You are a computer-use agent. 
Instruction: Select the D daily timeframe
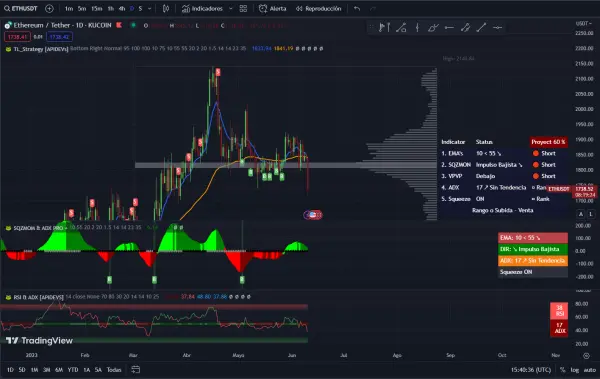[x=132, y=8]
